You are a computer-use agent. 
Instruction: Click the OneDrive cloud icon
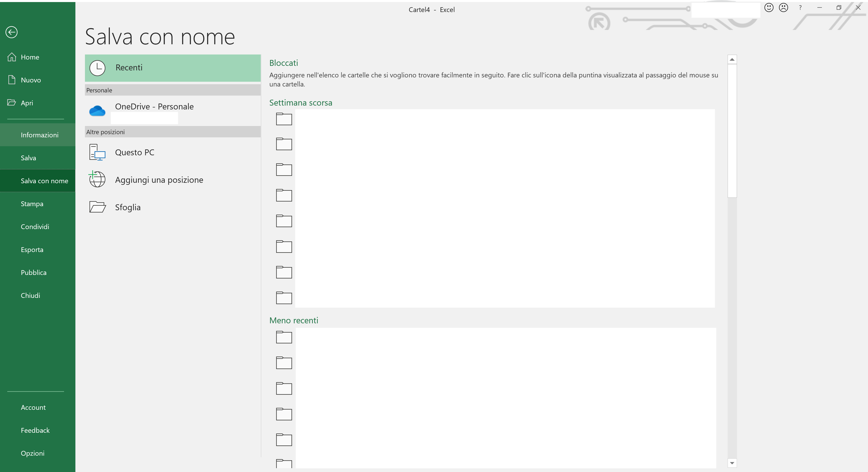[97, 111]
